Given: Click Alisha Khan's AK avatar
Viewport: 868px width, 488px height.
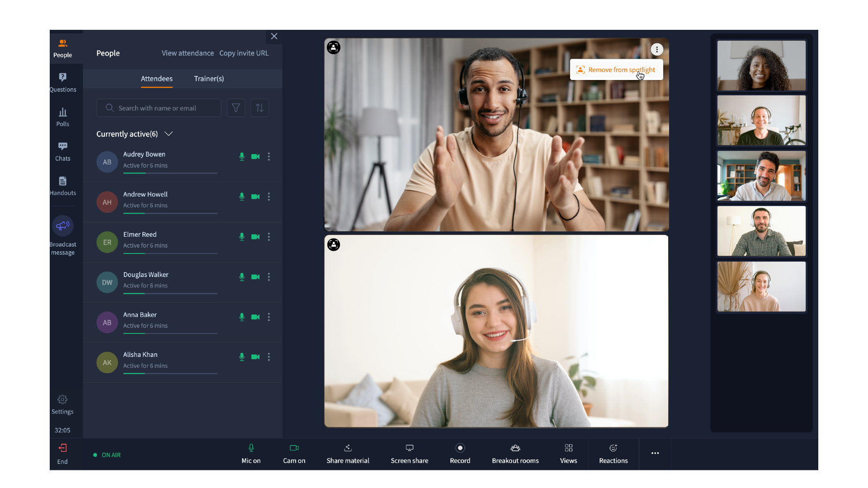Looking at the screenshot, I should 107,362.
